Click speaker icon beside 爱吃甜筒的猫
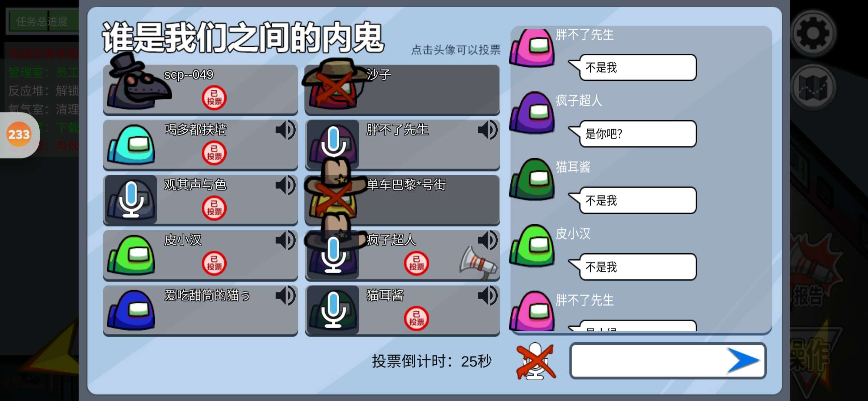The image size is (868, 401). [285, 296]
